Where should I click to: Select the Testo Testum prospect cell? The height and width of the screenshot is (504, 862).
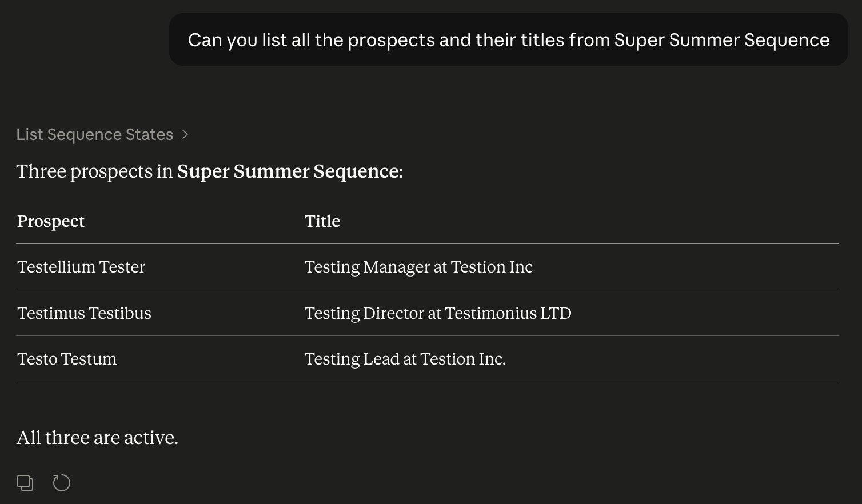point(67,359)
